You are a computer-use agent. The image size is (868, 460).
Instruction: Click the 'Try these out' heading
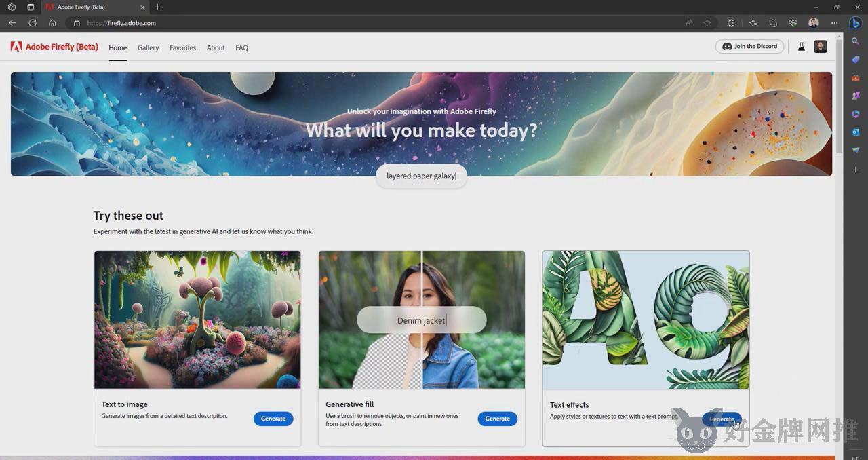(128, 216)
